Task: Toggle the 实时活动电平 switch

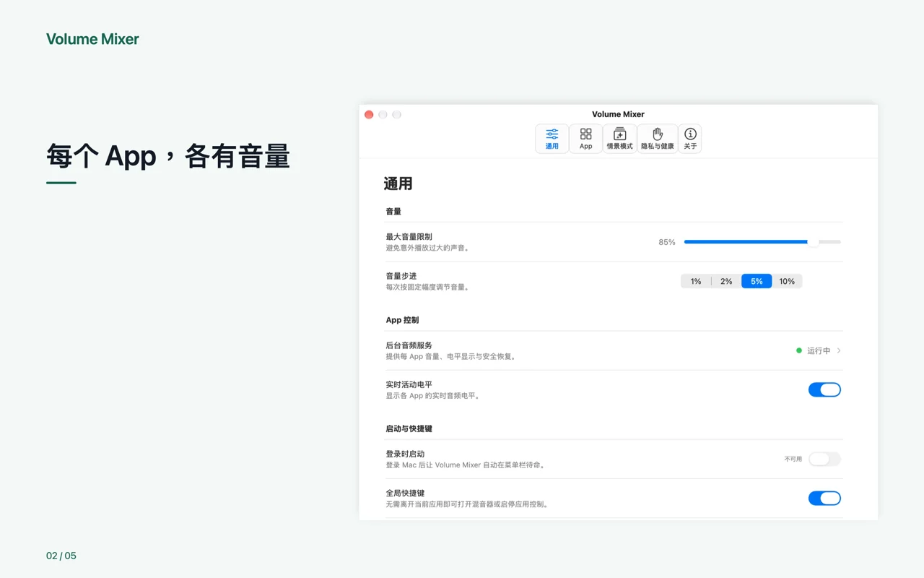Action: pos(824,390)
